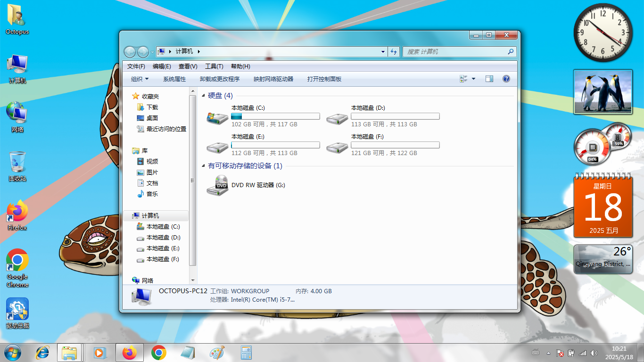644x362 pixels.
Task: Click the penguins slideshow gadget
Action: point(603,92)
